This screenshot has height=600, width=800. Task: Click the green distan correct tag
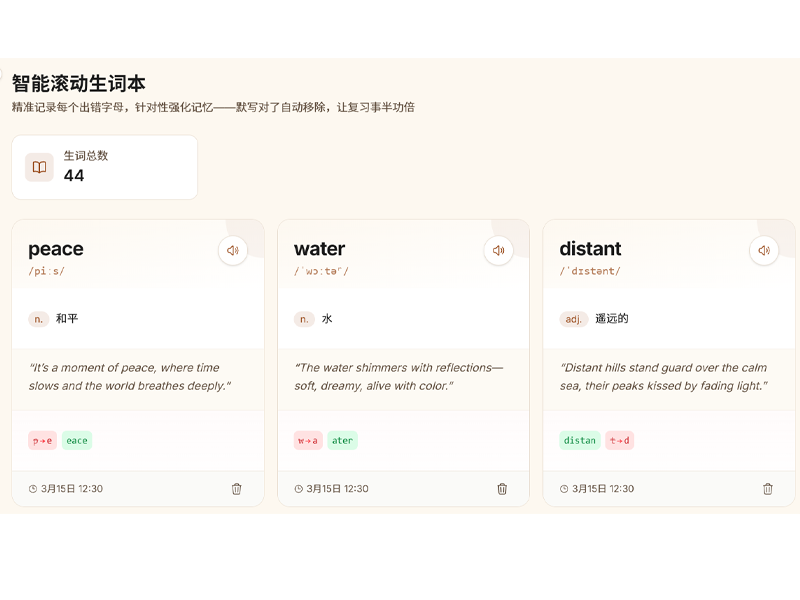[580, 440]
